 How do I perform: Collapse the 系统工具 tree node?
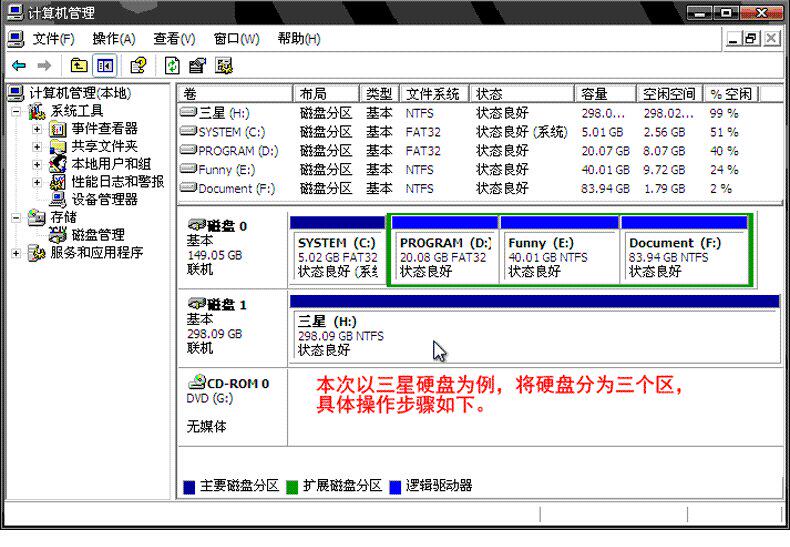(16, 111)
